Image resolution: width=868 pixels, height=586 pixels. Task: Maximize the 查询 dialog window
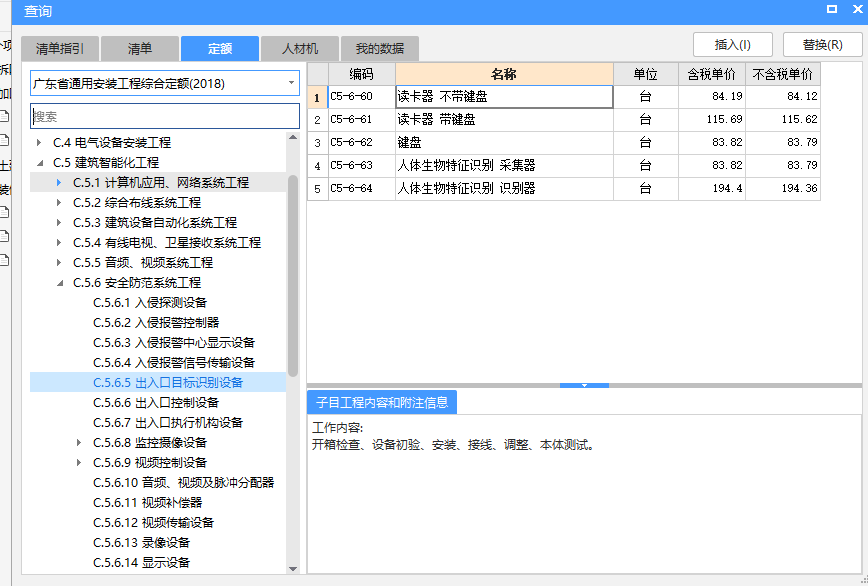pos(831,9)
